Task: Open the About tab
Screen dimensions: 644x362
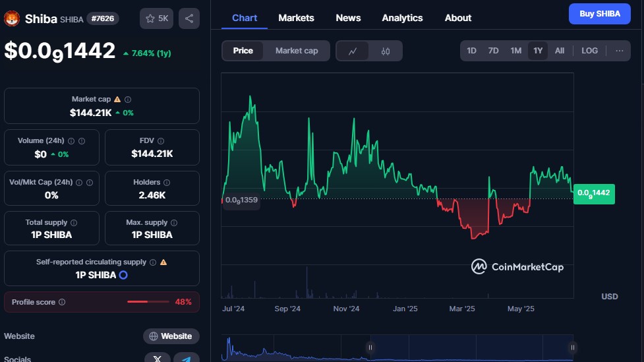Action: (458, 18)
